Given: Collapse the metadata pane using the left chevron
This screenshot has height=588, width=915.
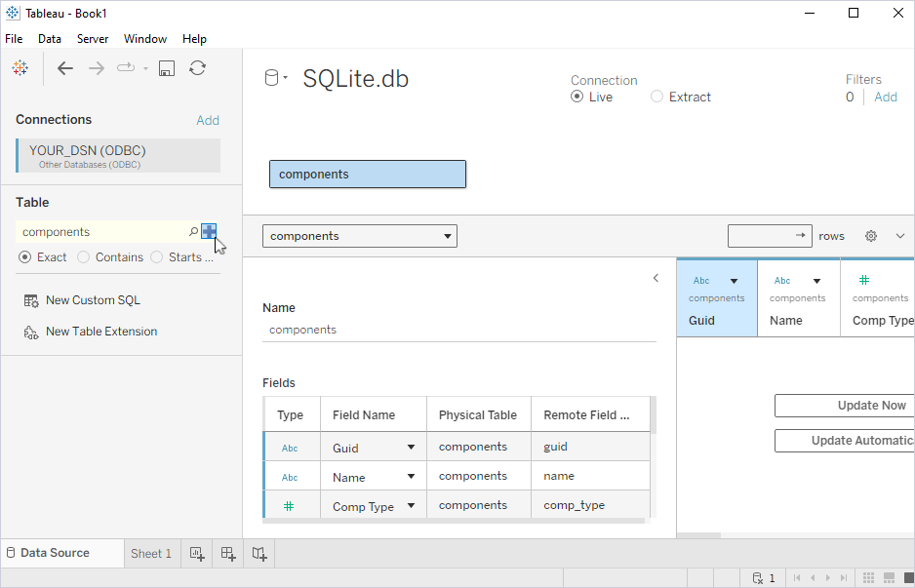Looking at the screenshot, I should [x=656, y=277].
